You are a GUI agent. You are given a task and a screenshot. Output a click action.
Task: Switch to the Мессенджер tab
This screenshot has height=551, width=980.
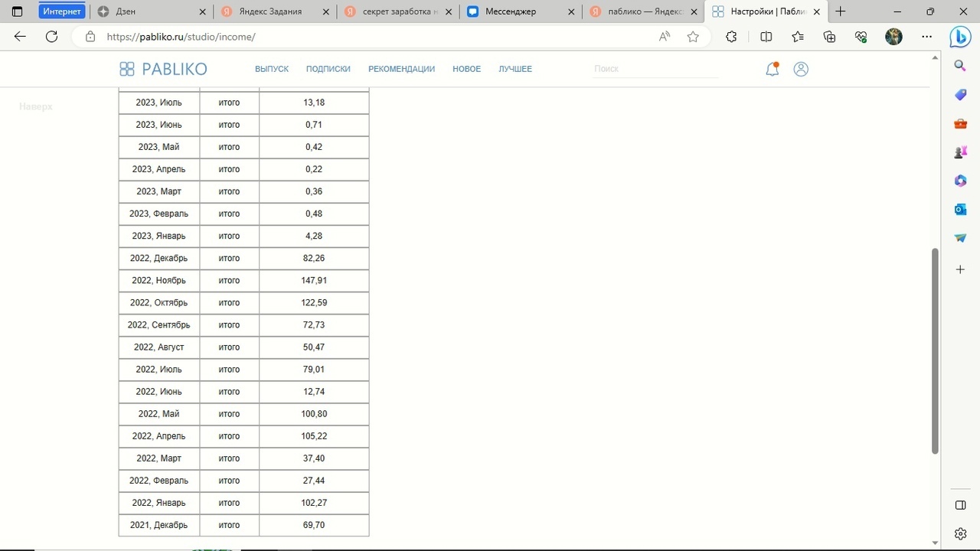[511, 11]
